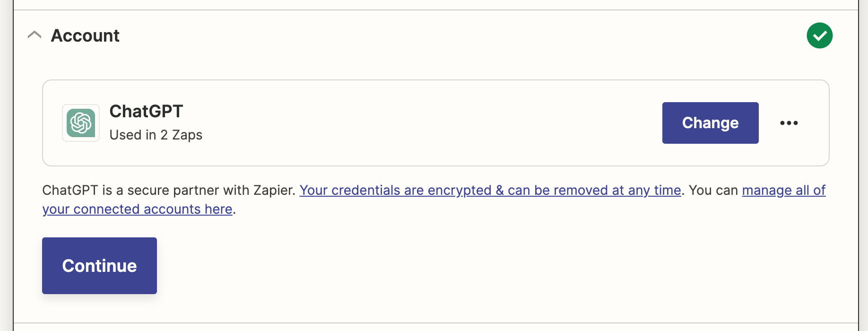Click the Continue button
This screenshot has height=331, width=868.
click(99, 266)
